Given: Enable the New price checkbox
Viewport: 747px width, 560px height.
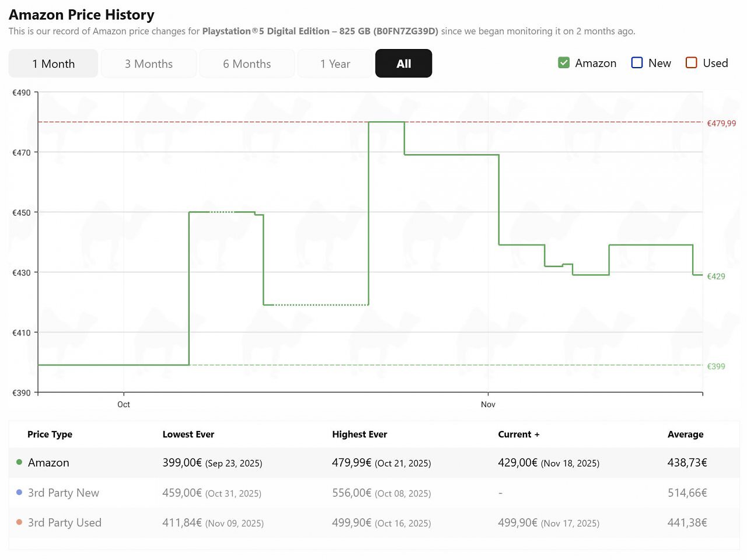Looking at the screenshot, I should point(637,62).
